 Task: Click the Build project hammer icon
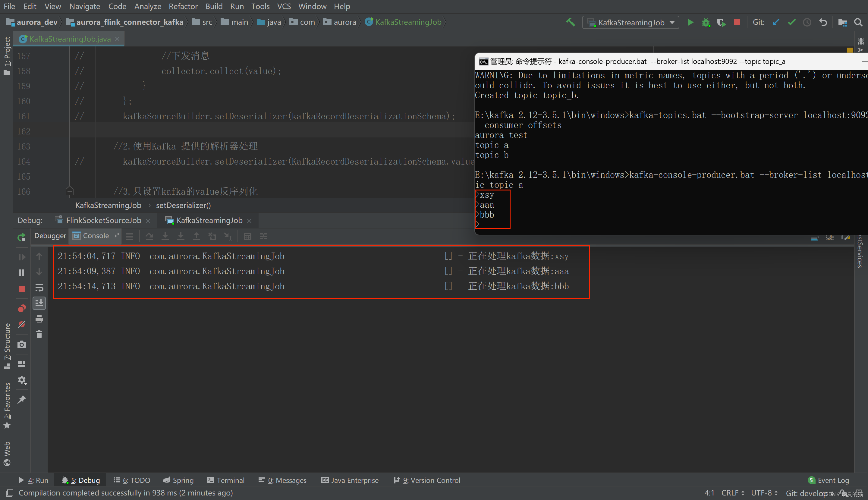(570, 22)
